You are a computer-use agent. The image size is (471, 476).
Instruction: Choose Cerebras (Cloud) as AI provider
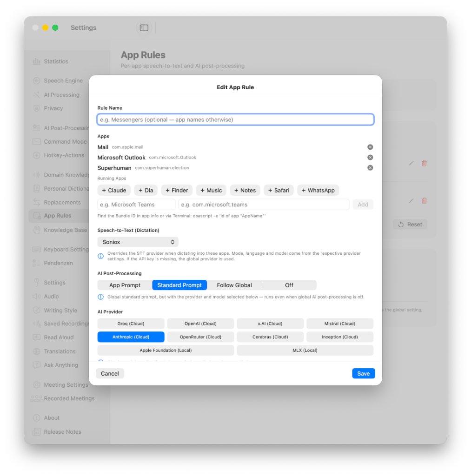(270, 337)
